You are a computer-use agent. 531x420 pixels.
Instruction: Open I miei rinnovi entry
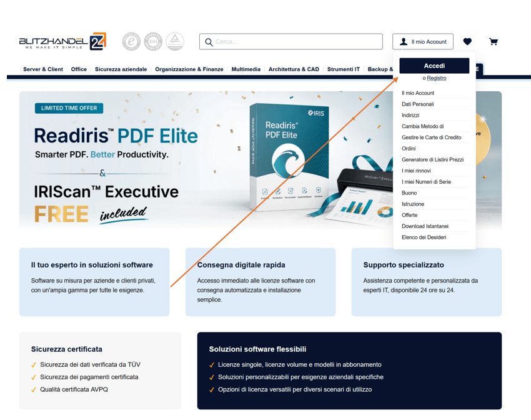point(416,171)
